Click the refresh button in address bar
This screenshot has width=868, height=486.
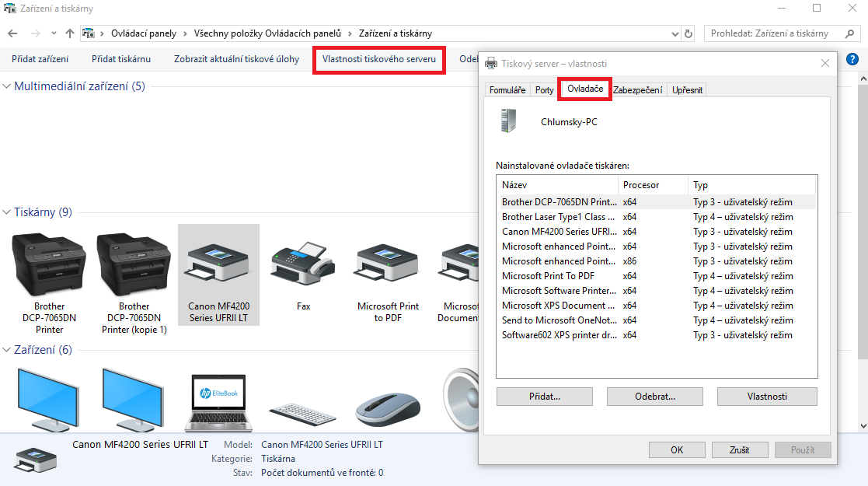coord(688,33)
